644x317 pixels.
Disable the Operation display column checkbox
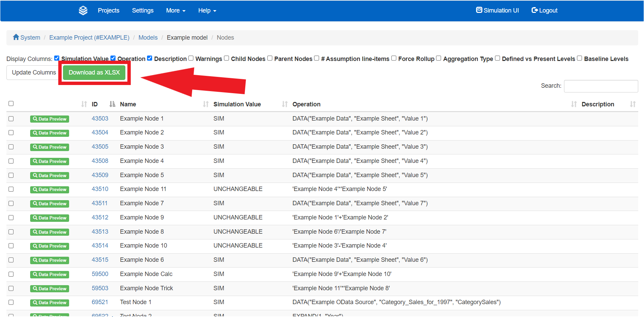(x=113, y=58)
